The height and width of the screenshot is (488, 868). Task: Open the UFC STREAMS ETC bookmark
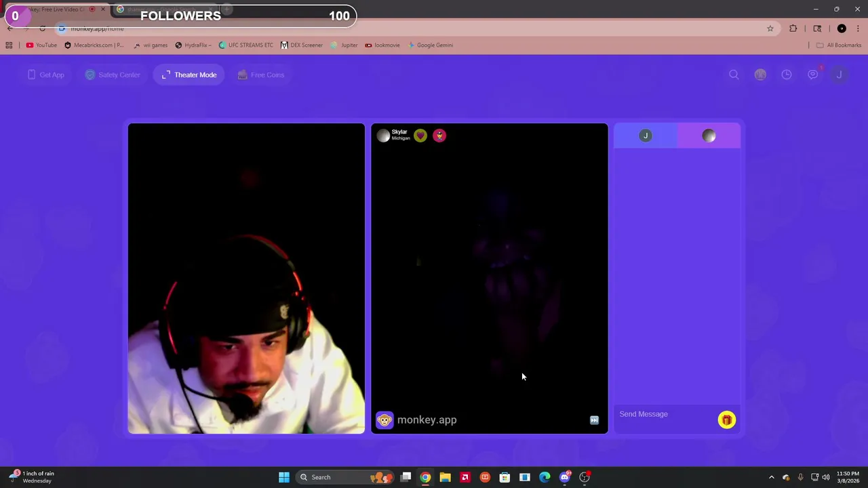(246, 45)
